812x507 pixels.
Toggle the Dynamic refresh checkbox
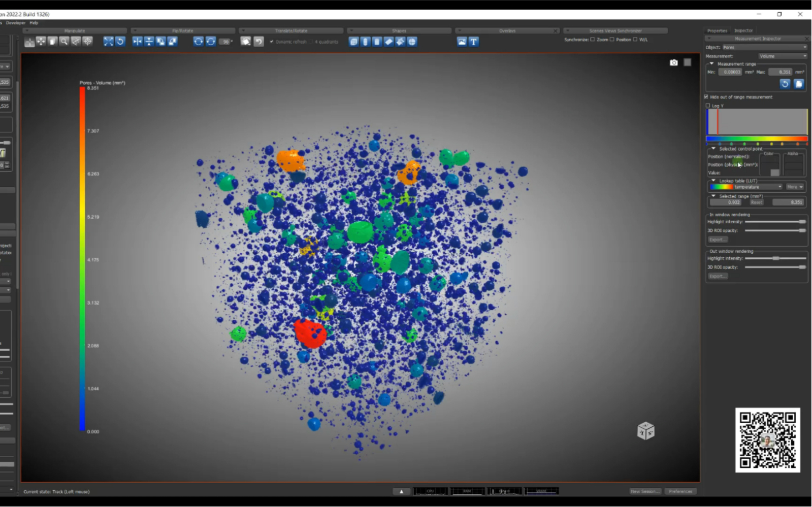272,42
